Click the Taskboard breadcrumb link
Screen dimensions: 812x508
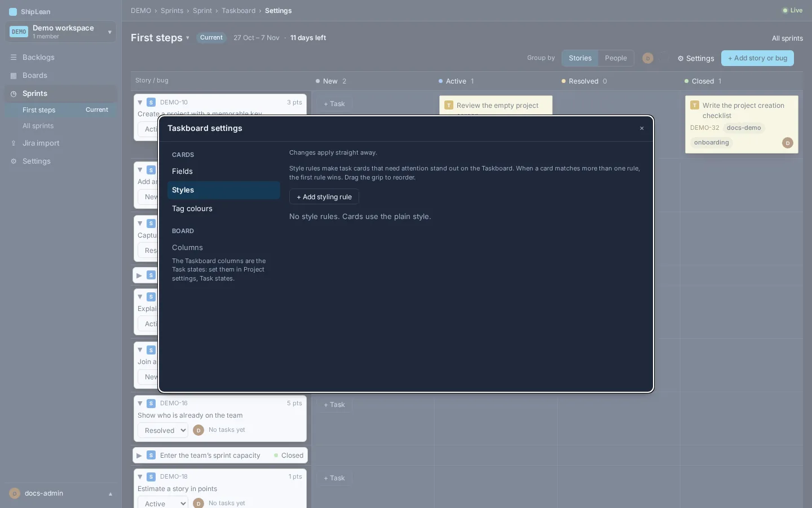[239, 11]
